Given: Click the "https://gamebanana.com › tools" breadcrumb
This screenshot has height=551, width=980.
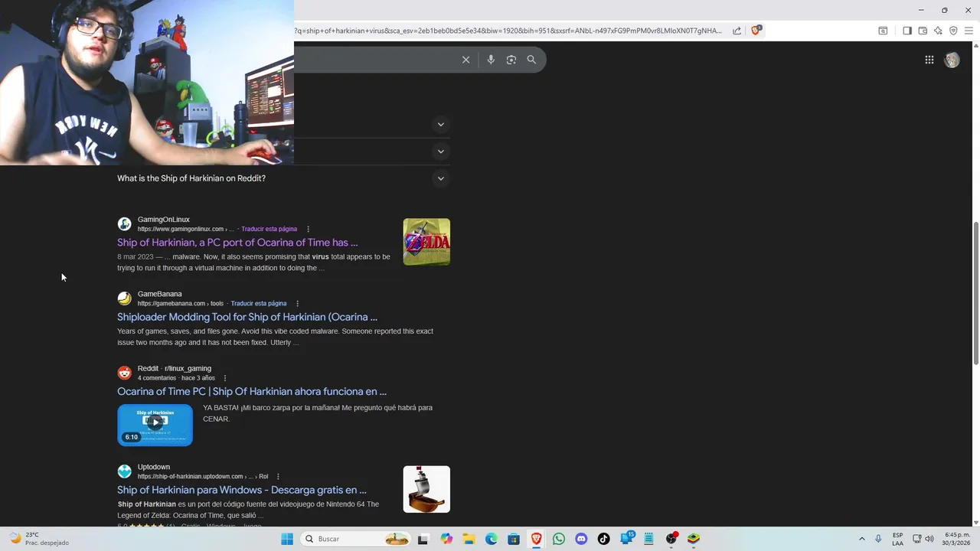Looking at the screenshot, I should coord(181,303).
